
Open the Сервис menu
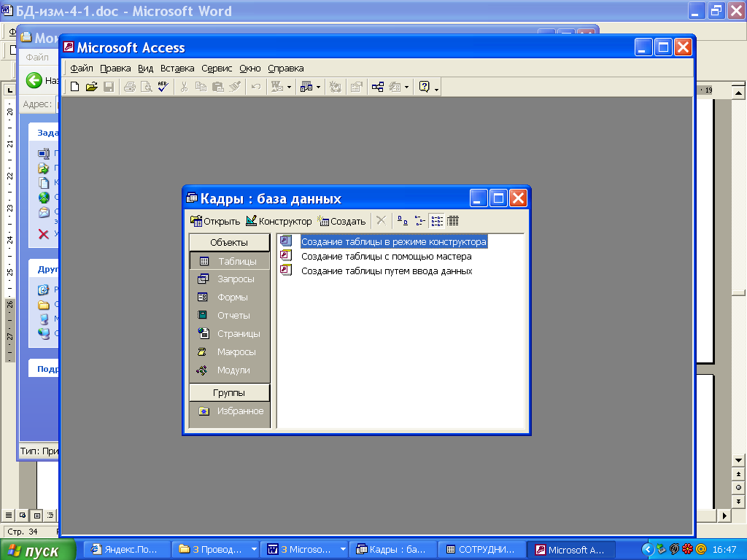pyautogui.click(x=217, y=68)
